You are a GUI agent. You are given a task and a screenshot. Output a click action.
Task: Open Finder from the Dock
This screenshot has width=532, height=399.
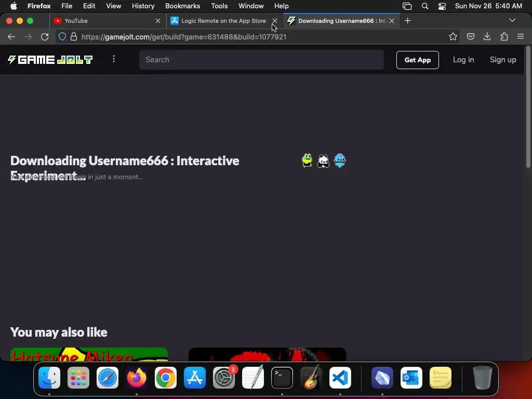pyautogui.click(x=49, y=378)
